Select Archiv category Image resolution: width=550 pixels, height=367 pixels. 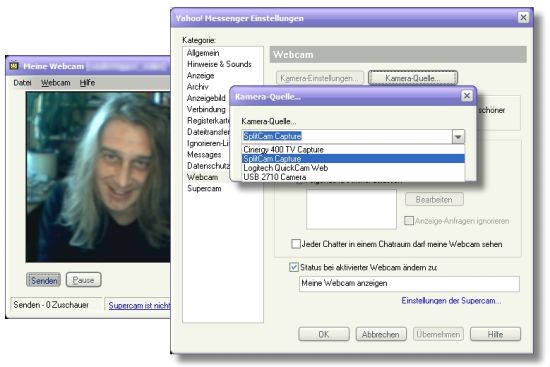click(197, 87)
